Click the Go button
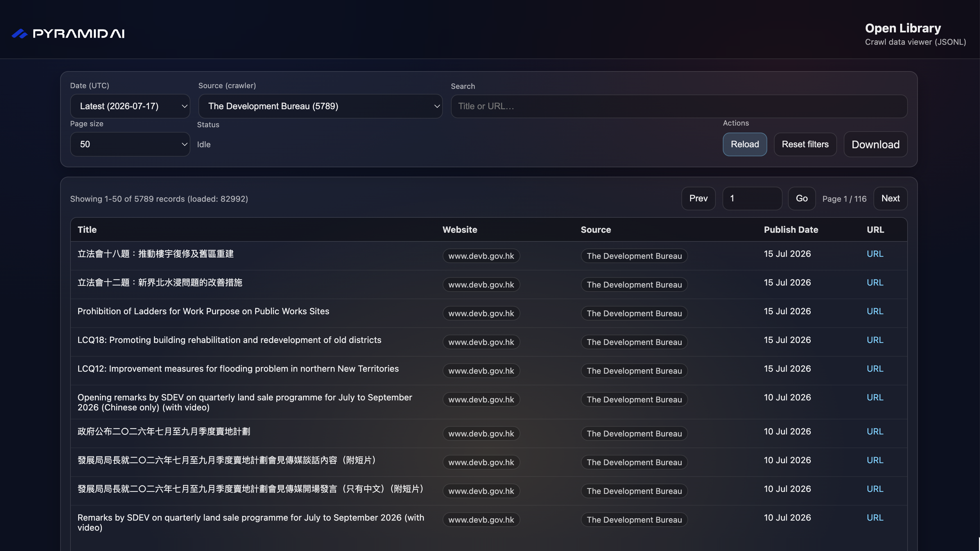The width and height of the screenshot is (980, 551). coord(802,198)
